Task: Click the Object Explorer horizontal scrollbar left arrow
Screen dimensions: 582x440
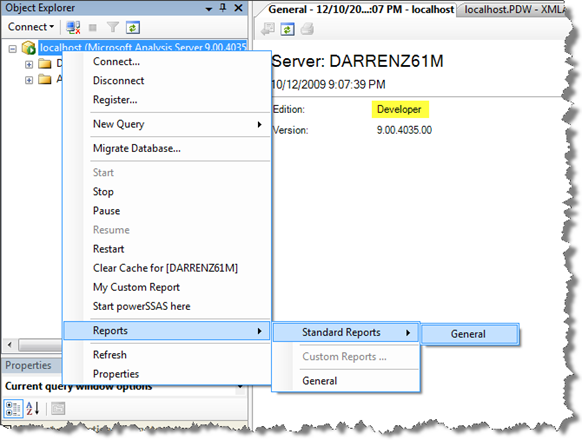Action: [10, 345]
